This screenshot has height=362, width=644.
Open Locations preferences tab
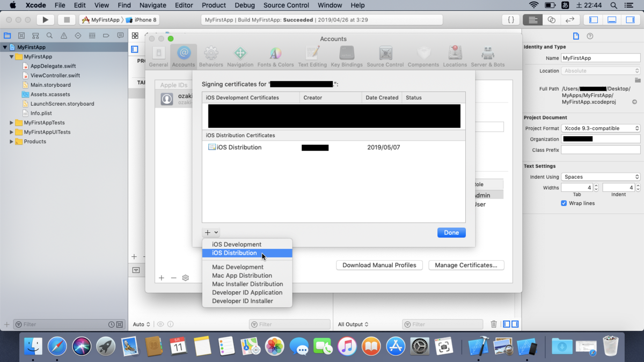click(x=455, y=56)
